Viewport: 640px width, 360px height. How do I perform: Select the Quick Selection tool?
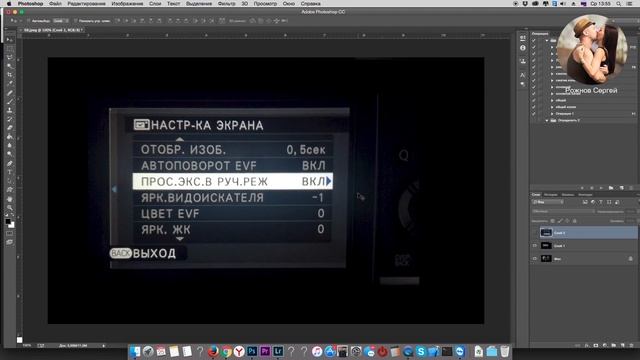10,66
